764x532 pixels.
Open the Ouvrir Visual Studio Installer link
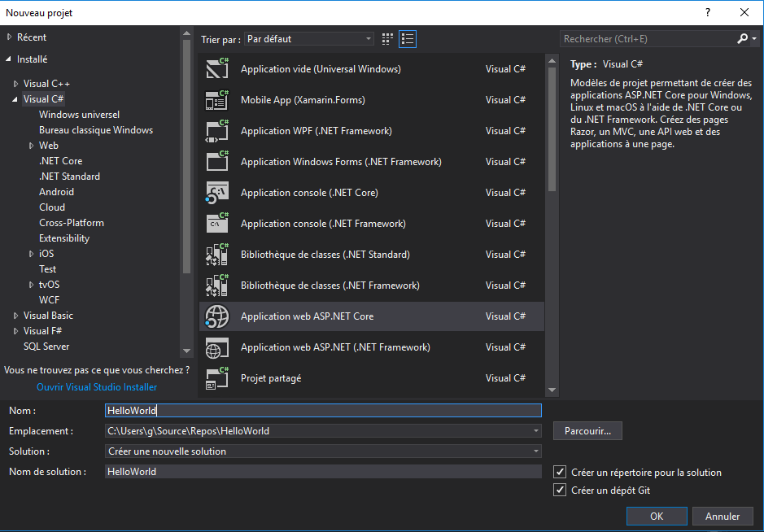(x=97, y=387)
